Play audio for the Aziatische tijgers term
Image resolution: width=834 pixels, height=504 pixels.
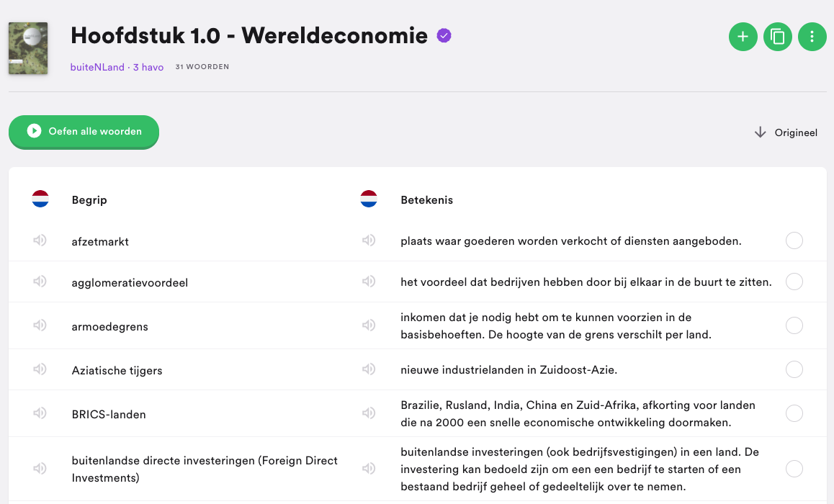(40, 369)
